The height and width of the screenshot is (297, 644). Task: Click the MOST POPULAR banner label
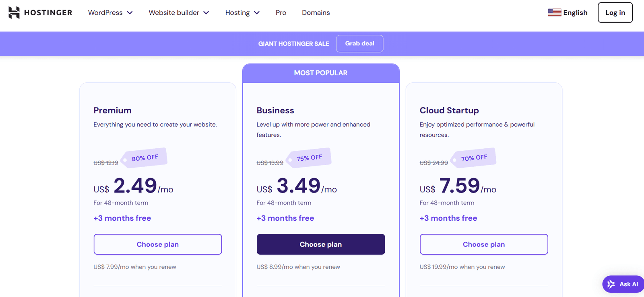point(321,73)
